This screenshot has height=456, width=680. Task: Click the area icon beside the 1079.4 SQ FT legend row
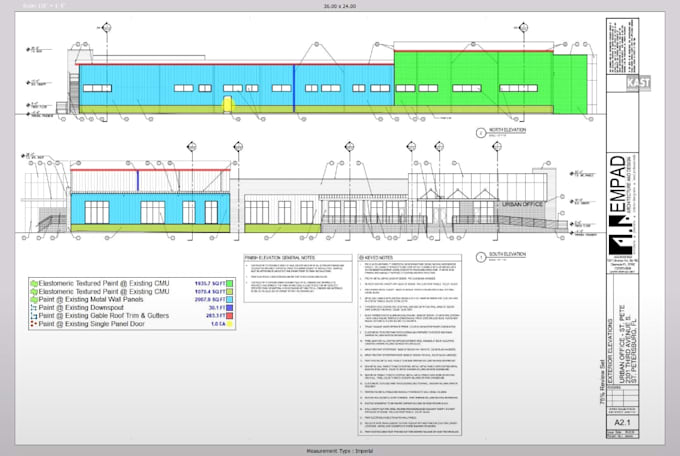[x=34, y=292]
